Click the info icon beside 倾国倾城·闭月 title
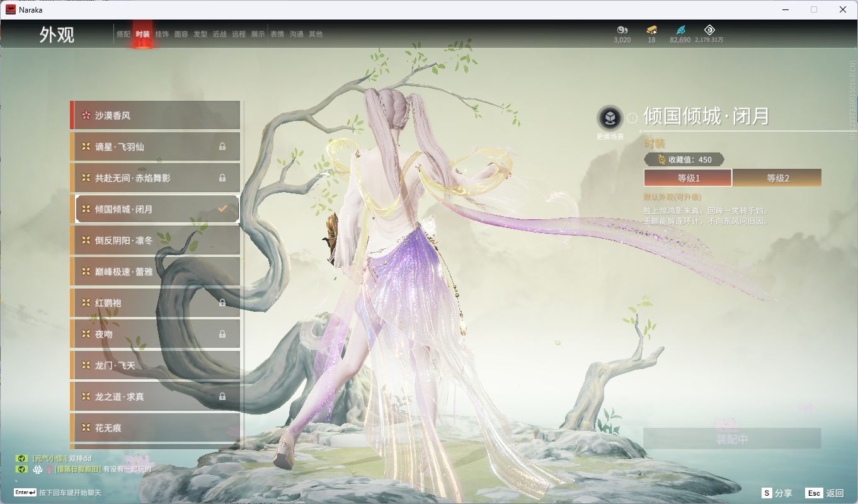Viewport: 858px width, 504px height. click(x=632, y=118)
